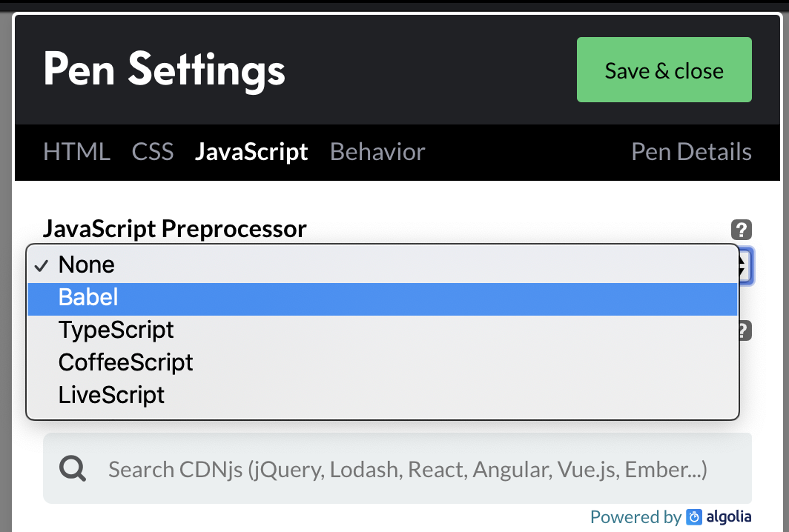Image resolution: width=789 pixels, height=532 pixels.
Task: Open the Powered by Algolia link
Action: [670, 516]
